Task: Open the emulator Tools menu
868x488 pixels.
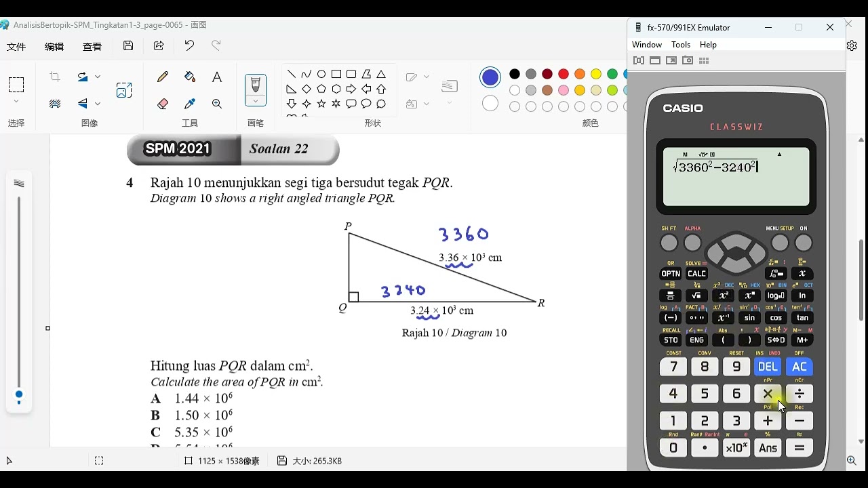Action: point(681,45)
